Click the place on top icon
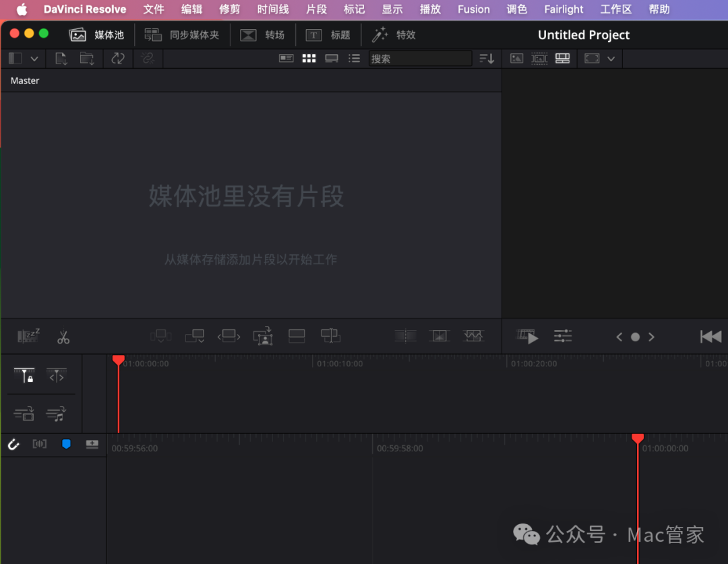 coord(297,335)
